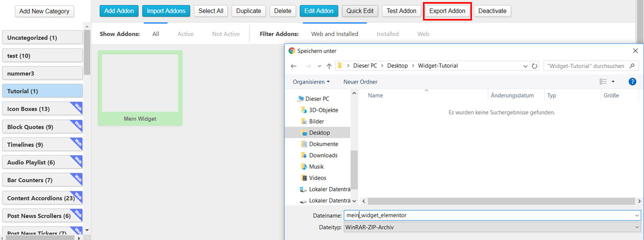This screenshot has height=240, width=644.
Task: Open the Timelines (9) category
Action: [43, 145]
